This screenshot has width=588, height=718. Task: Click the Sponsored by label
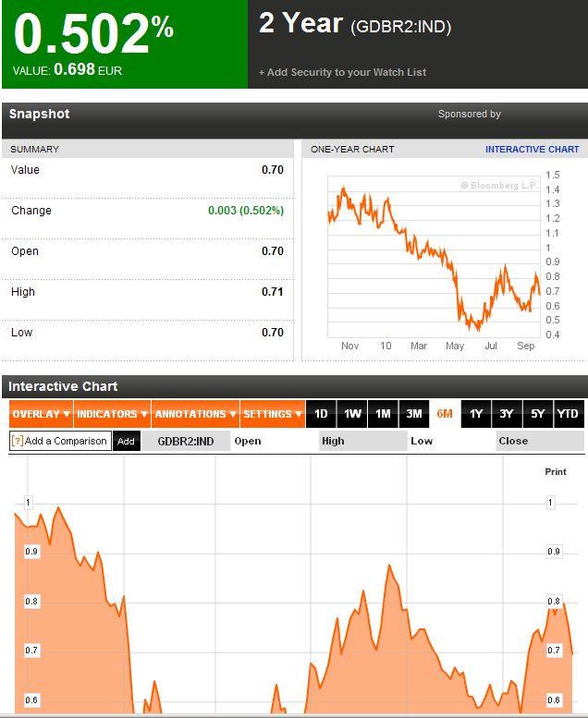coord(470,114)
